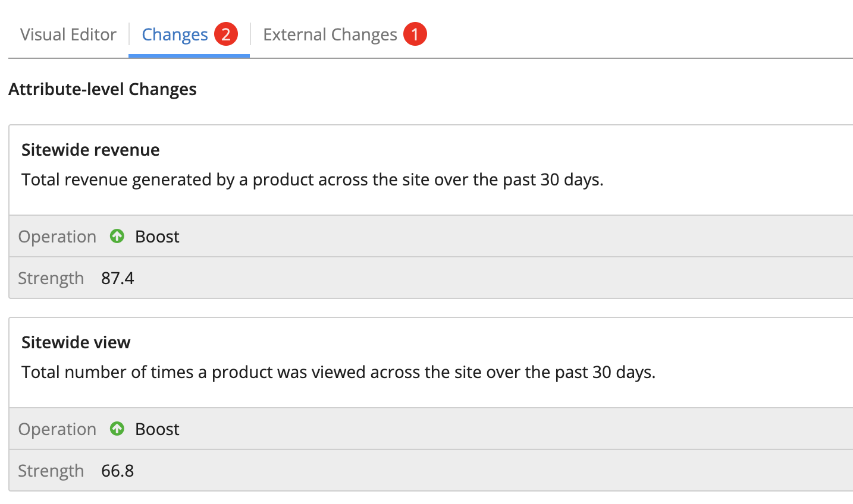The width and height of the screenshot is (853, 504).
Task: Click the Sitewide revenue description text
Action: pos(312,179)
